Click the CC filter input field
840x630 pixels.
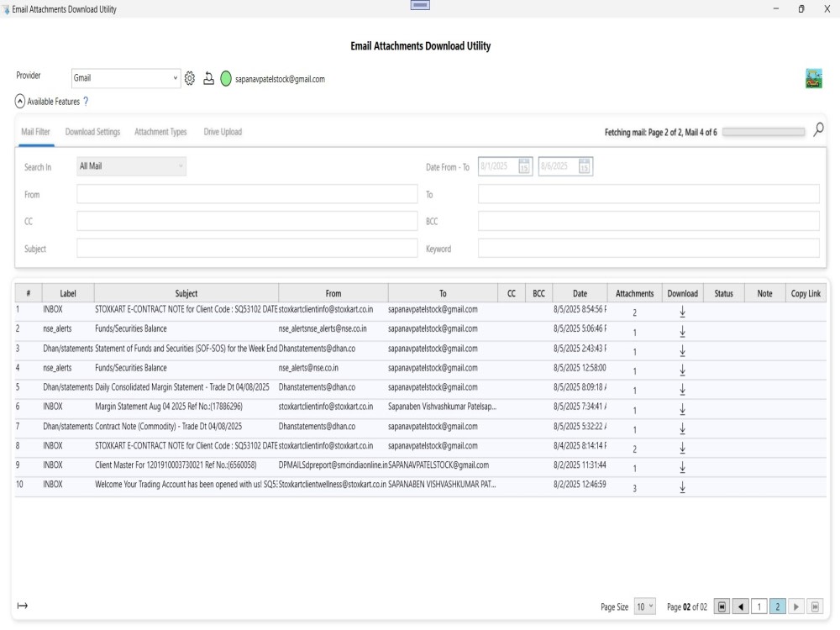coord(247,221)
